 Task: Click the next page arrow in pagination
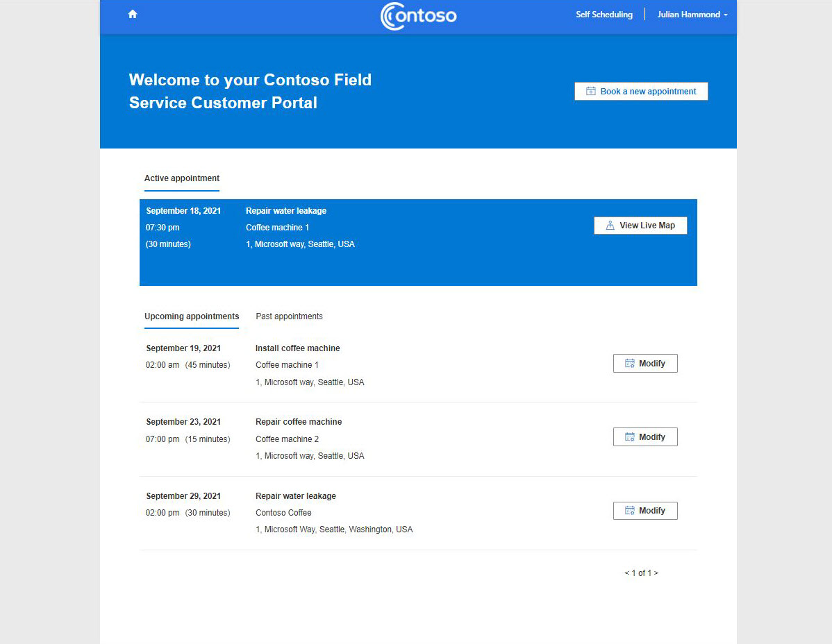tap(656, 573)
